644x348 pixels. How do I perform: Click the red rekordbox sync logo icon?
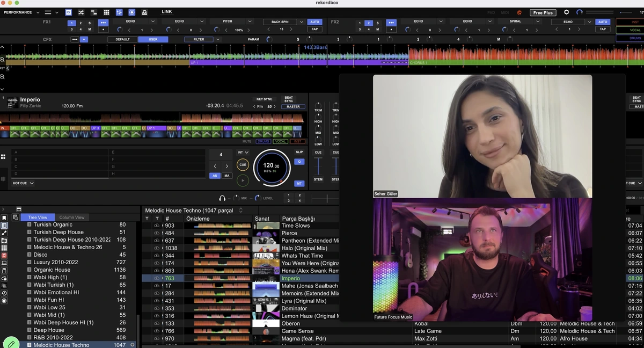pyautogui.click(x=519, y=12)
